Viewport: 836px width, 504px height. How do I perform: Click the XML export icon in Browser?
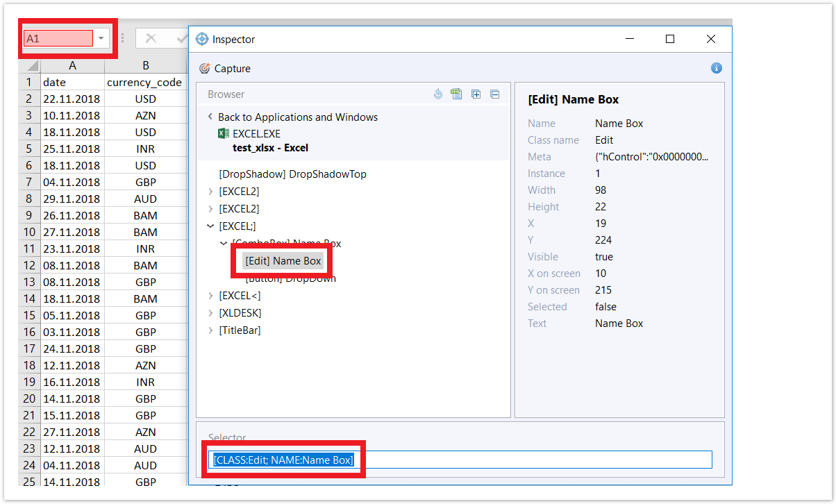point(456,94)
